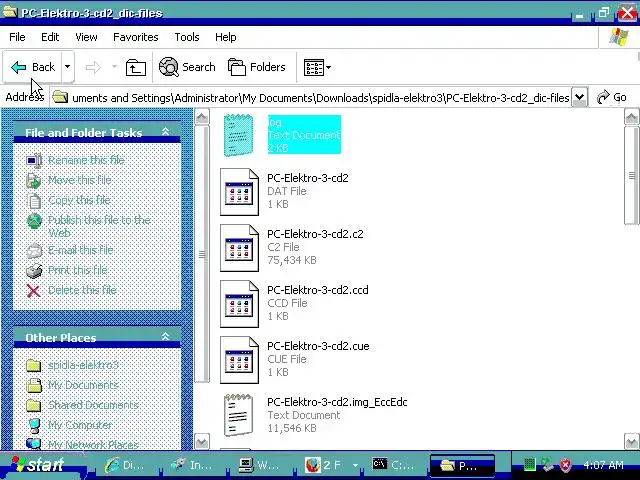640x480 pixels.
Task: Click Rename this file
Action: coord(86,160)
